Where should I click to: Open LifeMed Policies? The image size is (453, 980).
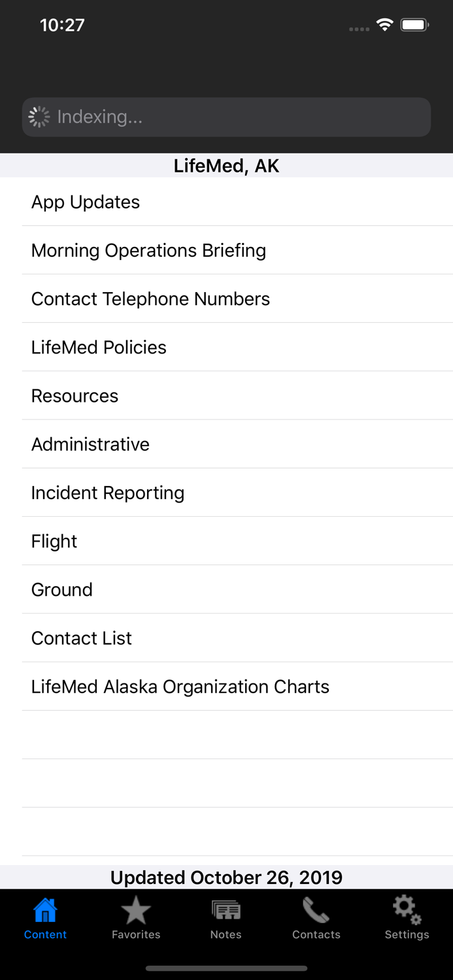pyautogui.click(x=99, y=348)
